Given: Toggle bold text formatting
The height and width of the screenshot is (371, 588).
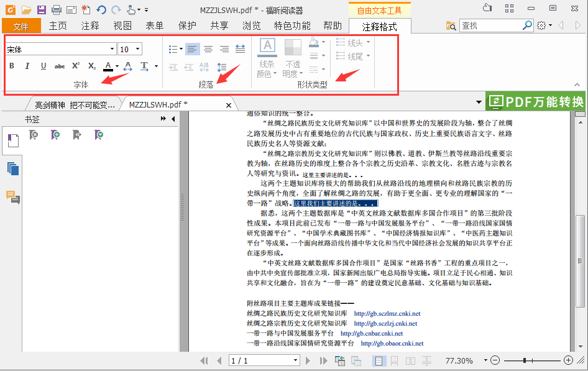Looking at the screenshot, I should point(11,66).
